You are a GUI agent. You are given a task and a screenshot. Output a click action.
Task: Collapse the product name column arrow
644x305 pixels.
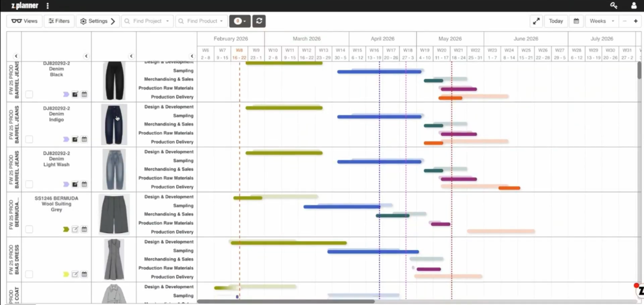tap(86, 56)
